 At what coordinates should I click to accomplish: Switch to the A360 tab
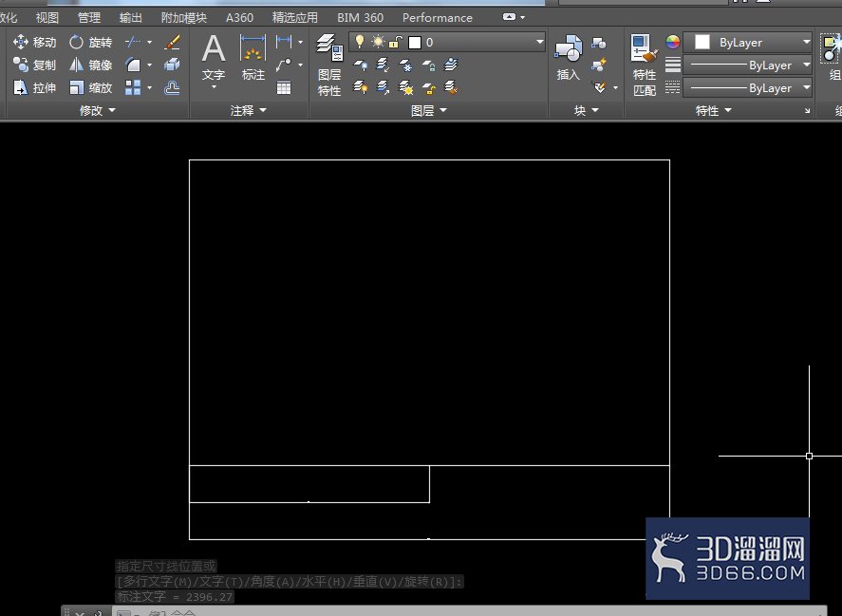pyautogui.click(x=239, y=17)
